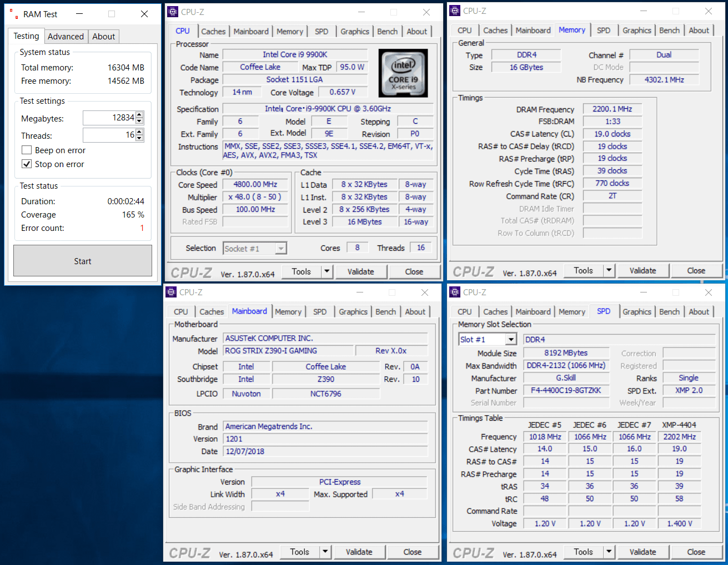This screenshot has width=728, height=565.
Task: Uncheck the Stop on error checkbox
Action: pyautogui.click(x=27, y=164)
